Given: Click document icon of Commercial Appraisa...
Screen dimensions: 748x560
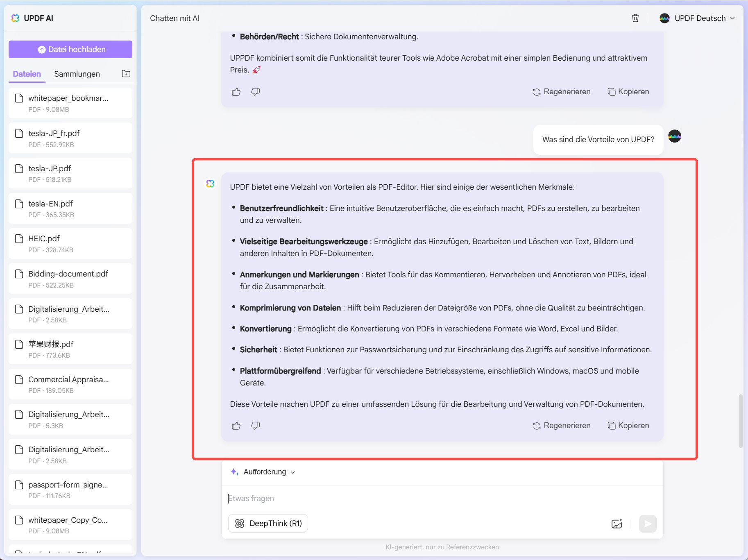Looking at the screenshot, I should click(x=19, y=379).
